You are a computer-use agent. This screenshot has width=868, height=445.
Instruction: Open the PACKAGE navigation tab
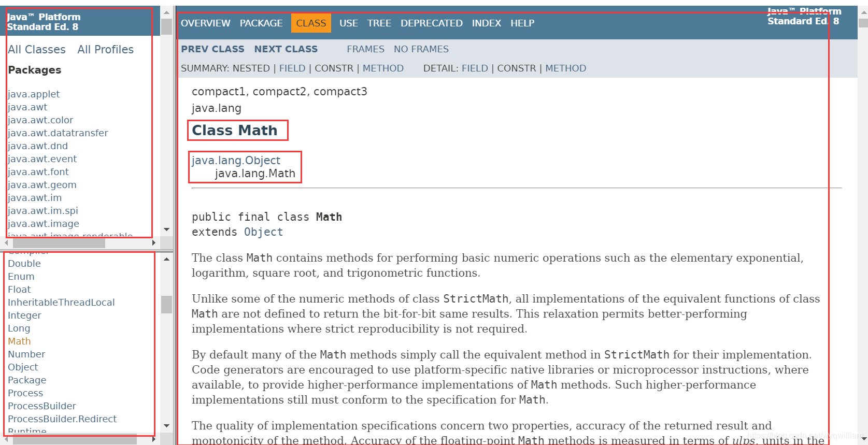point(261,23)
